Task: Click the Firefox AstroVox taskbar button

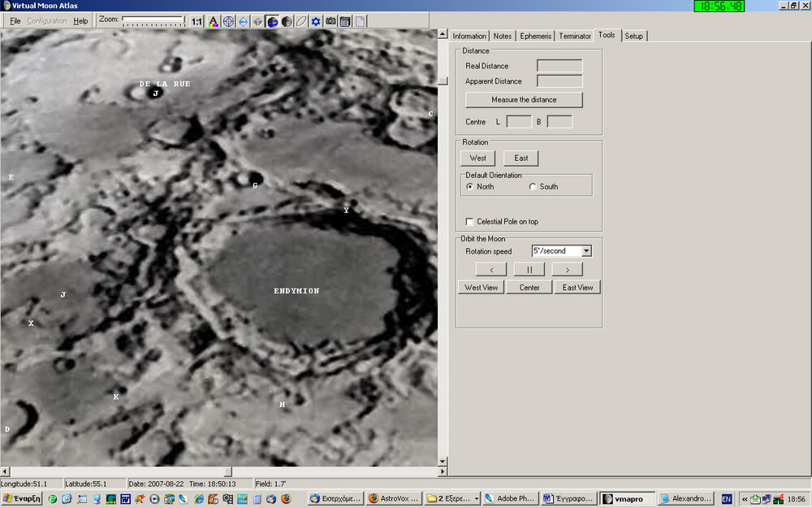Action: [394, 498]
